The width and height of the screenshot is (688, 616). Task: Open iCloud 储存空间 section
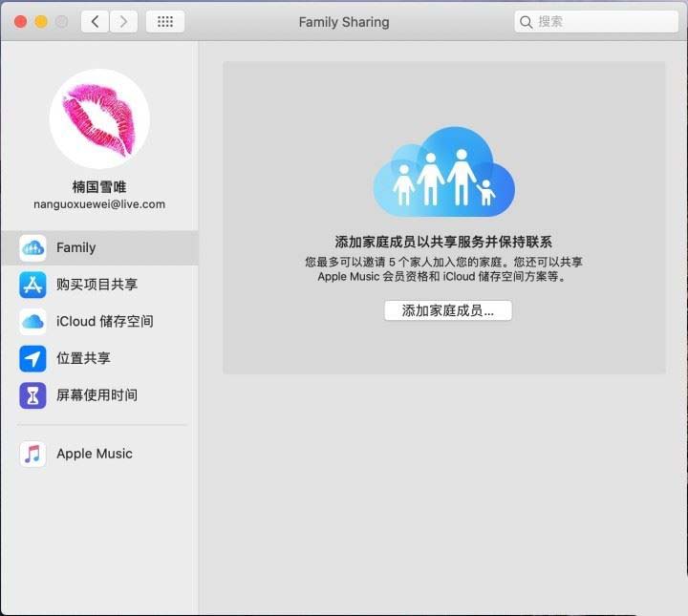coord(99,322)
